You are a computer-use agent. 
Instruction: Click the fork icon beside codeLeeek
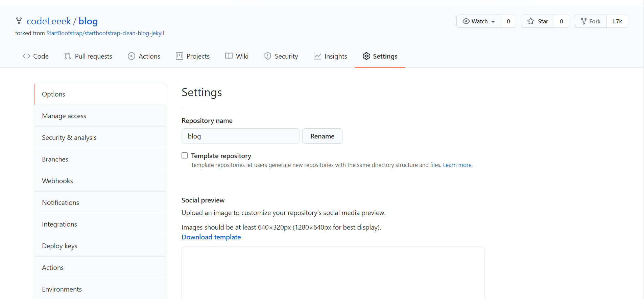pyautogui.click(x=19, y=21)
